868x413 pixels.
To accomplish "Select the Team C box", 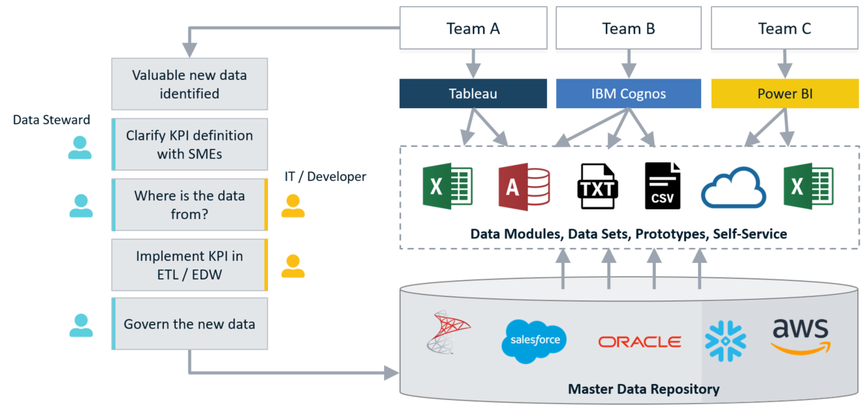I will (x=785, y=28).
